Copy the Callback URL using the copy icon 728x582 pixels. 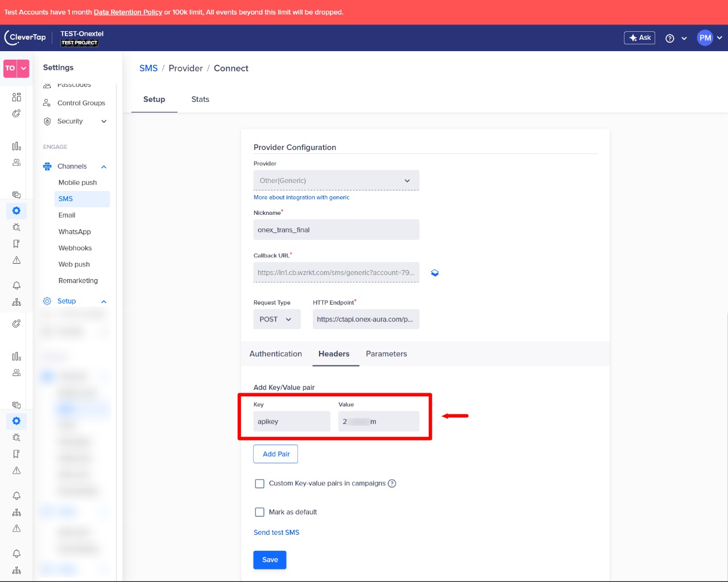tap(435, 273)
